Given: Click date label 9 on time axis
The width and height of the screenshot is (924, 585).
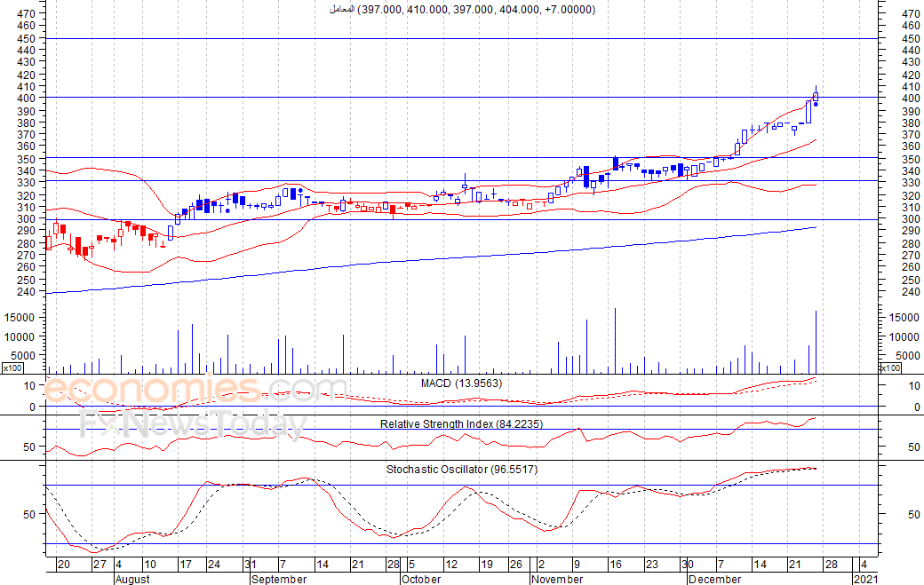Looking at the screenshot, I should (x=577, y=565).
